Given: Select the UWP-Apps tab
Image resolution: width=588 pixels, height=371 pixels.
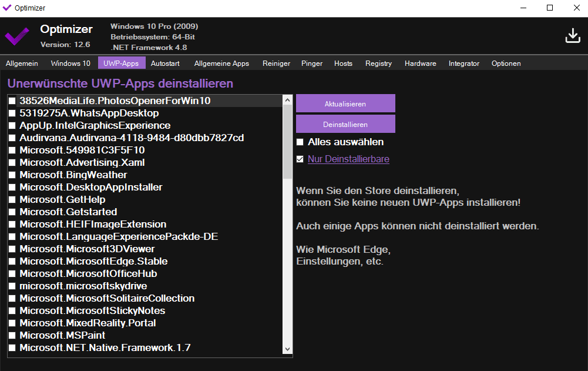Looking at the screenshot, I should (121, 63).
